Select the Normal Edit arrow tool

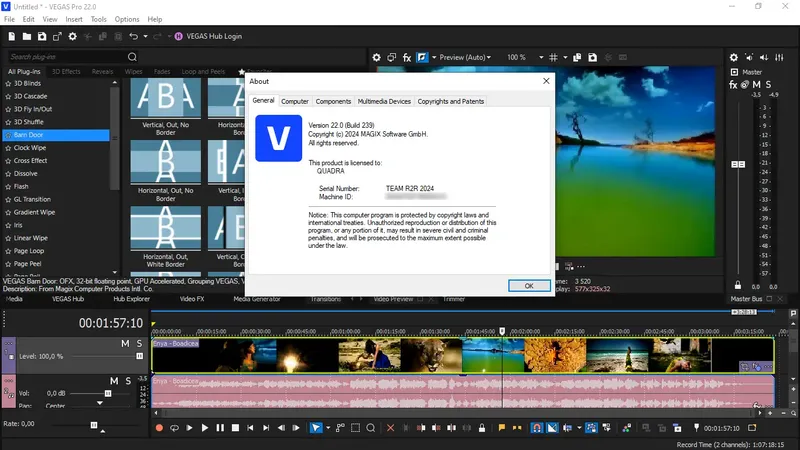coord(316,428)
